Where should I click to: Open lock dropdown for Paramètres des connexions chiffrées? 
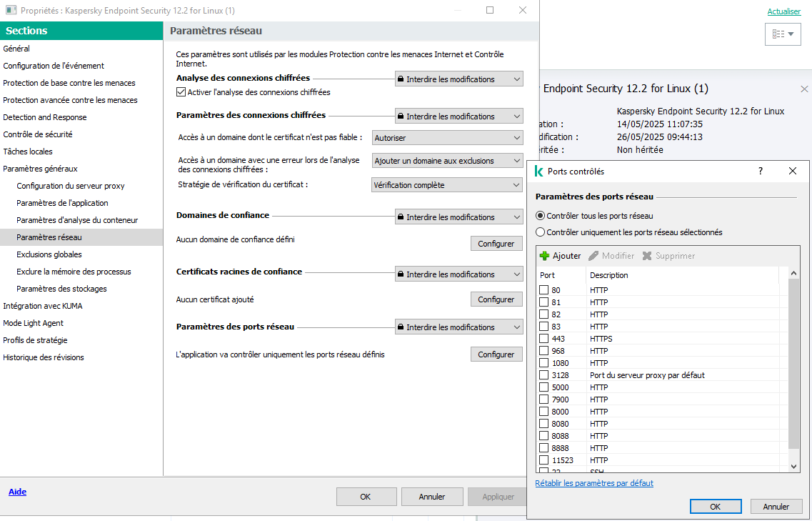[x=458, y=116]
